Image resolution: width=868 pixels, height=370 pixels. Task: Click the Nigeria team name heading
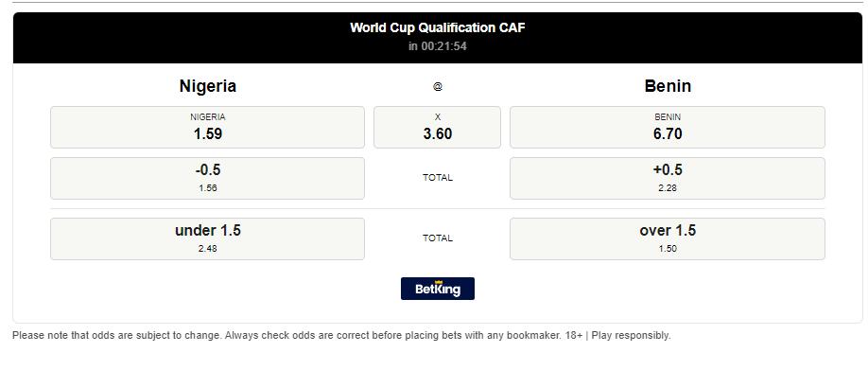[208, 86]
